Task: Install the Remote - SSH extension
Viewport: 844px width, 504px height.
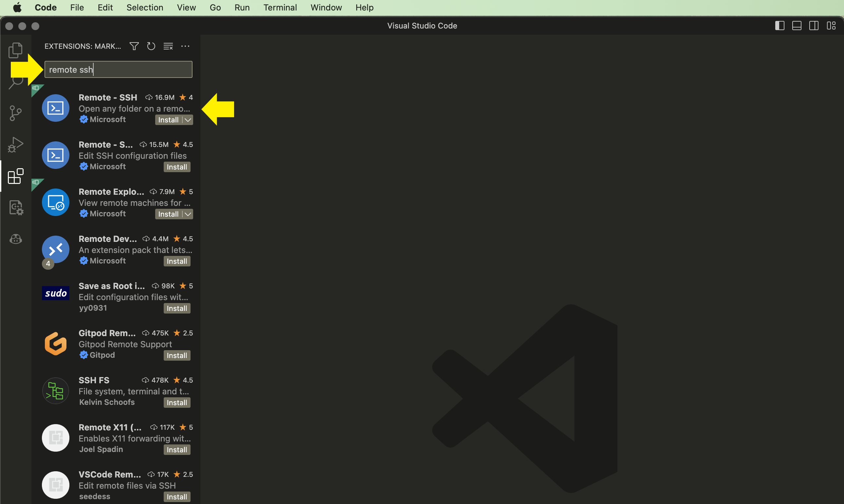Action: pyautogui.click(x=168, y=120)
